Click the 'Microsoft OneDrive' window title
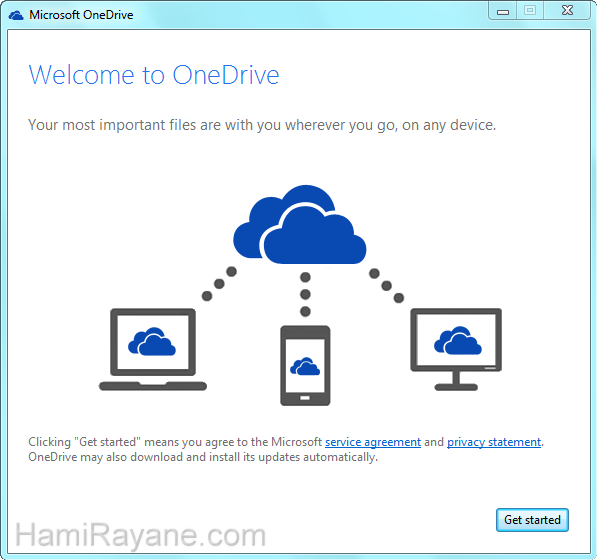Screen dimensions: 597x560 81,15
